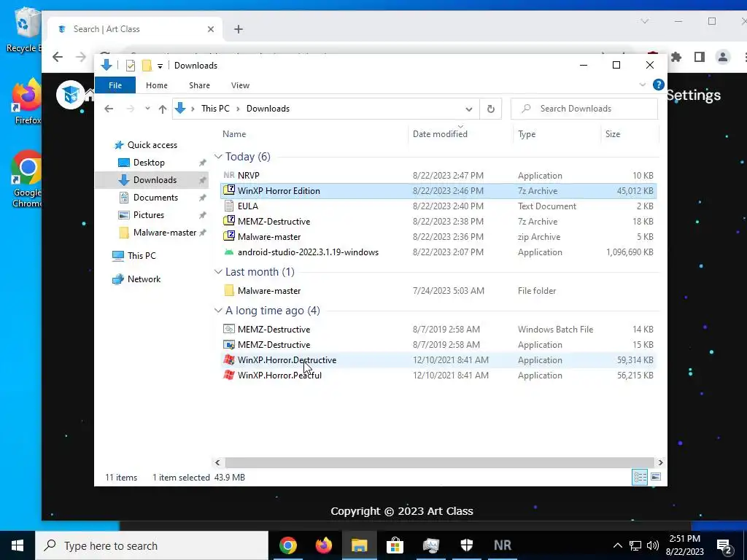Viewport: 747px width, 560px height.
Task: Open the recent locations dropdown arrow
Action: pos(147,109)
